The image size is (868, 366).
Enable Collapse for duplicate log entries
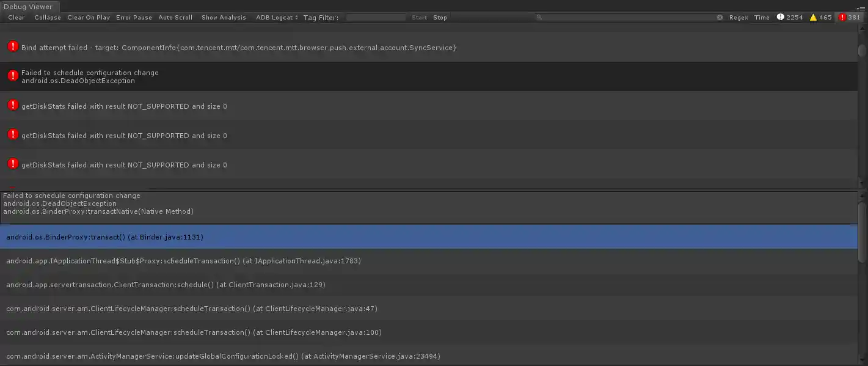[47, 17]
